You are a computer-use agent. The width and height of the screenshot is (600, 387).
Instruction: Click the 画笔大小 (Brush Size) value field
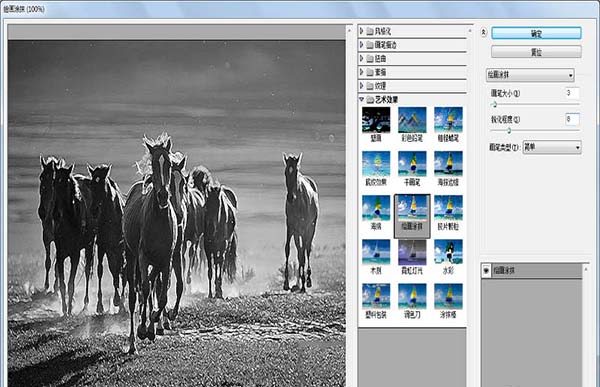(x=572, y=93)
